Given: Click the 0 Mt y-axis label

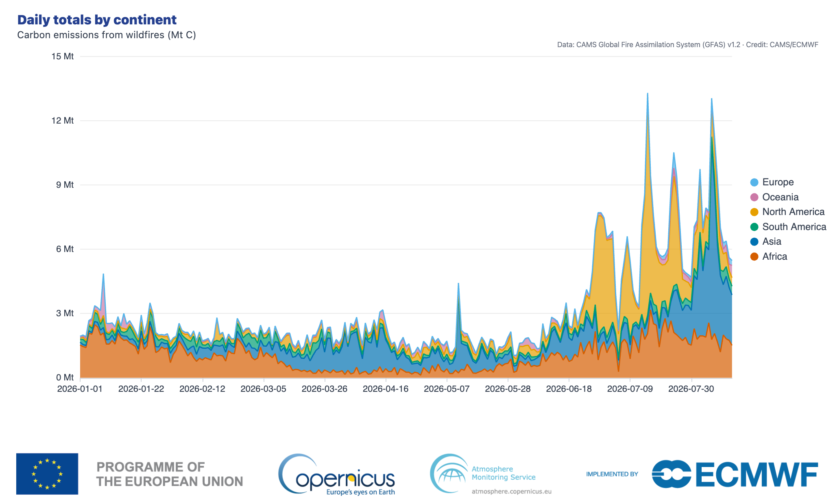Looking at the screenshot, I should [65, 378].
